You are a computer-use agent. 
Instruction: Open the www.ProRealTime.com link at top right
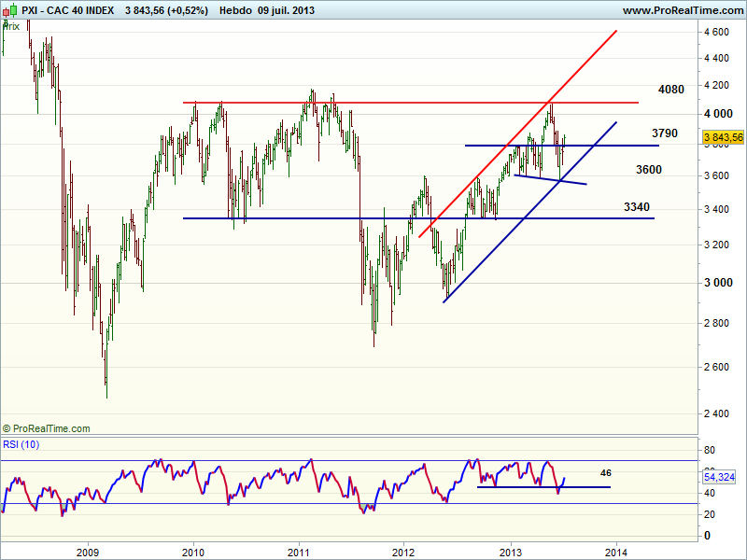point(682,10)
